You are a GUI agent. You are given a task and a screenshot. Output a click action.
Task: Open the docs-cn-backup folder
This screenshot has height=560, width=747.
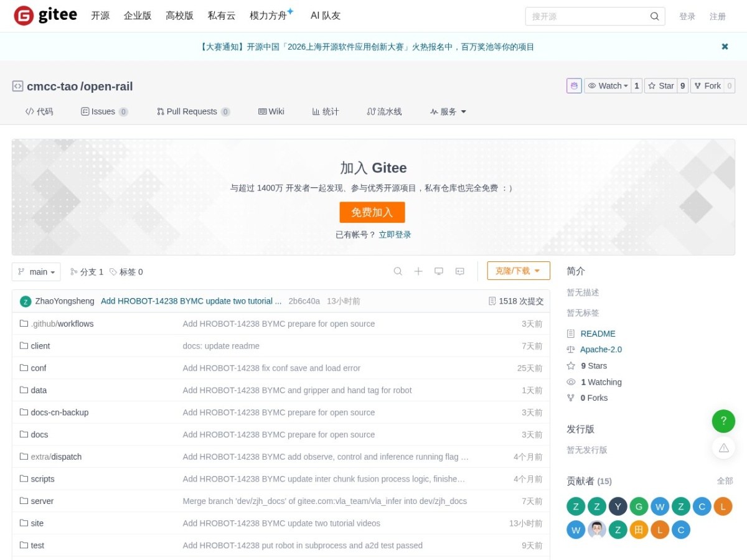click(60, 413)
